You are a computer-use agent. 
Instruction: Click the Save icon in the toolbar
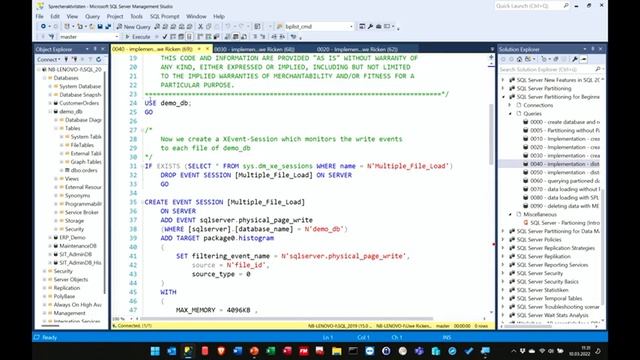(100, 27)
